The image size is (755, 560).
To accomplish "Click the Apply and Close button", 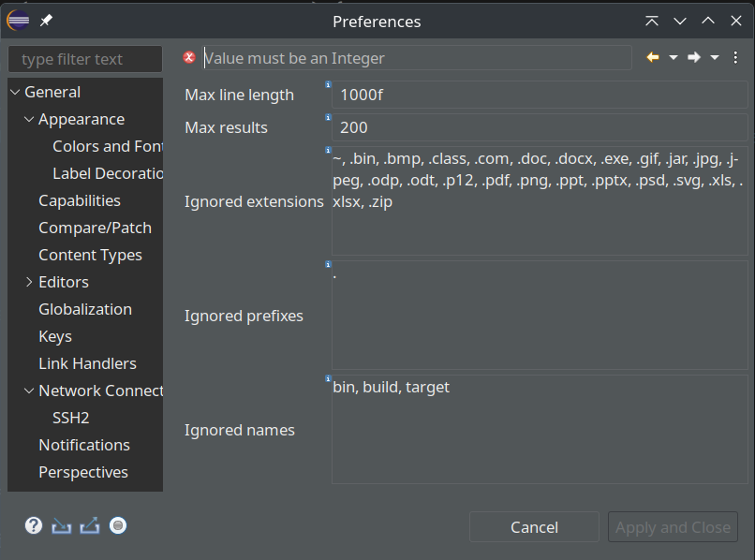I will [673, 527].
